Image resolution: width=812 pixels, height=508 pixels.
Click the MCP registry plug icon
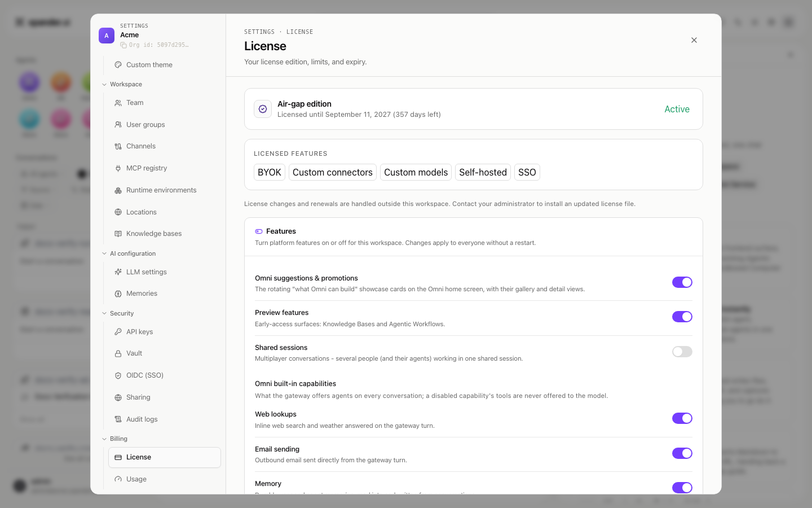(x=118, y=168)
